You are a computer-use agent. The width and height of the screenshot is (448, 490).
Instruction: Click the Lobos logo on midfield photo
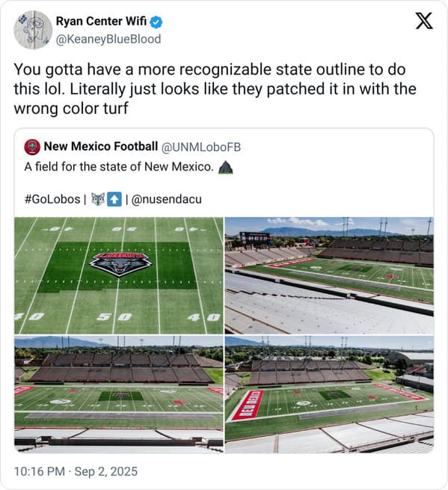pyautogui.click(x=120, y=264)
